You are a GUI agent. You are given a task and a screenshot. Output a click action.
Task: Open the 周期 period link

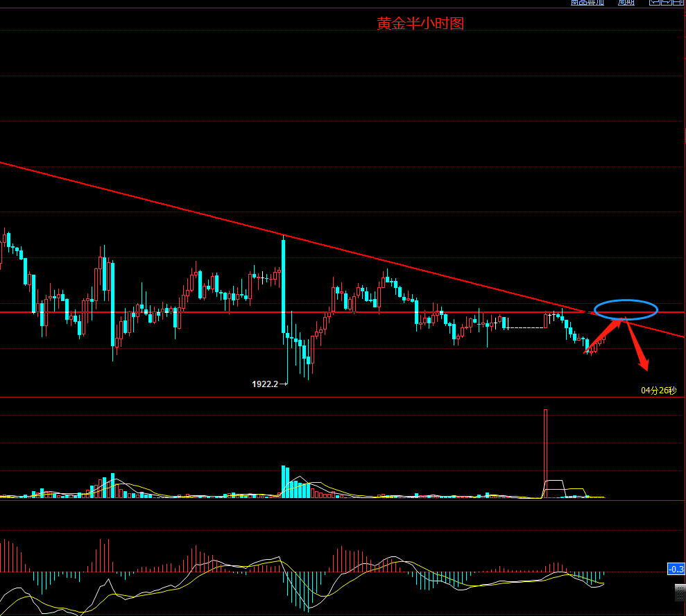click(626, 2)
